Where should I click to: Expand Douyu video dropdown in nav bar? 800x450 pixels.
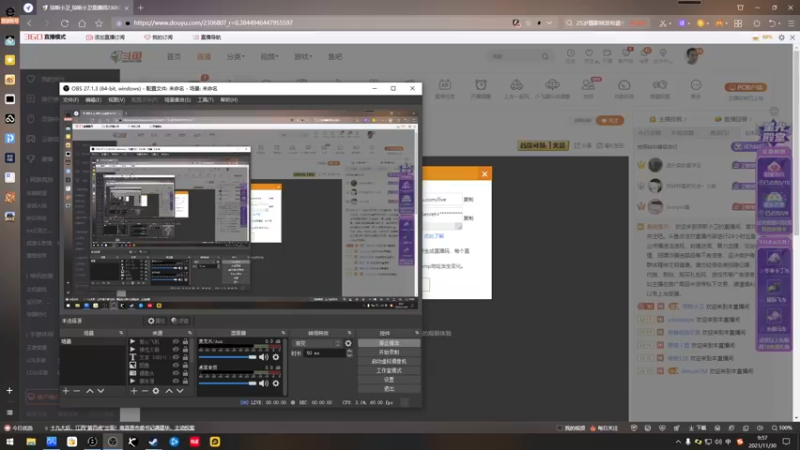click(269, 57)
